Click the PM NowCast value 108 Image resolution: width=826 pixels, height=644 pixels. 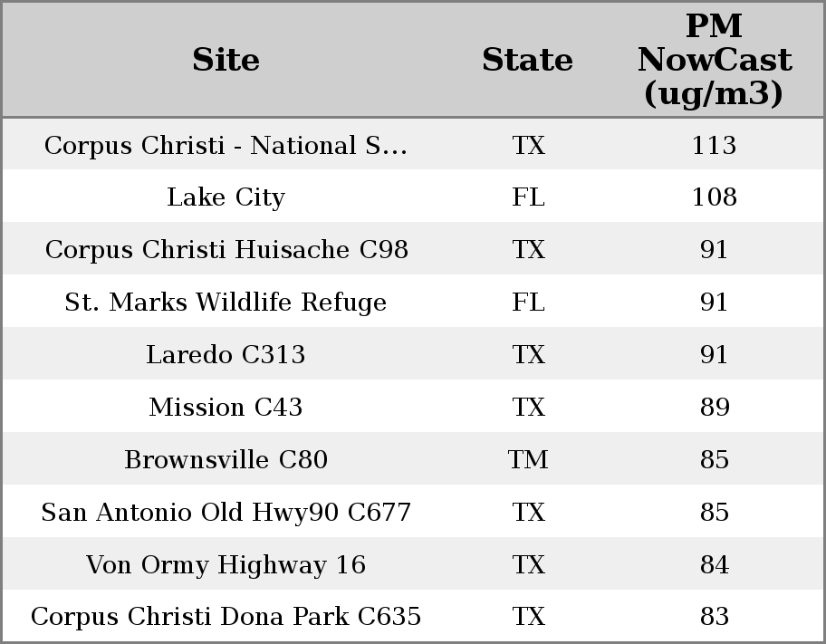pyautogui.click(x=714, y=197)
